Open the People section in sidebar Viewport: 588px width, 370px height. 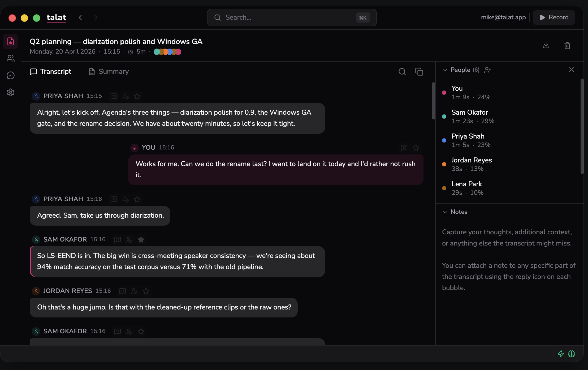point(11,58)
